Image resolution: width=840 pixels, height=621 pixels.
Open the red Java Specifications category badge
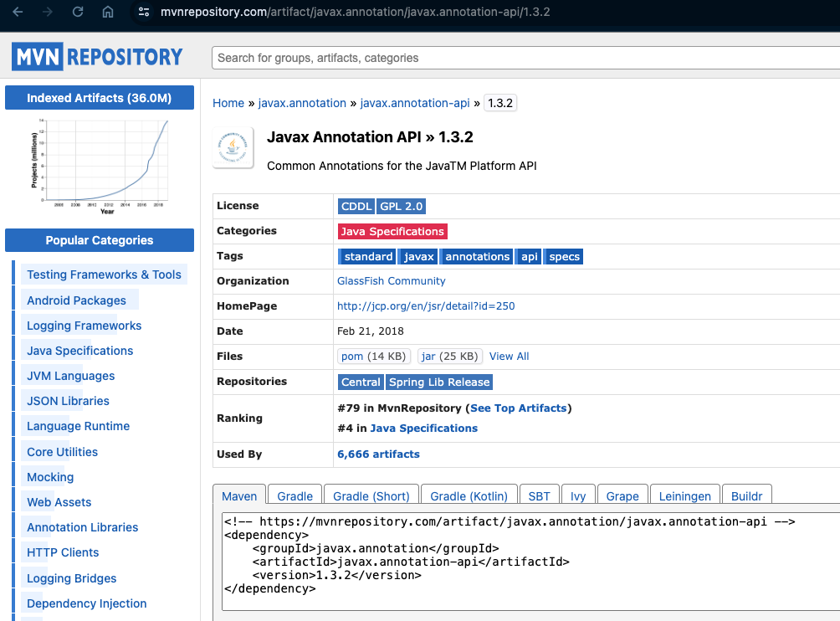(392, 232)
